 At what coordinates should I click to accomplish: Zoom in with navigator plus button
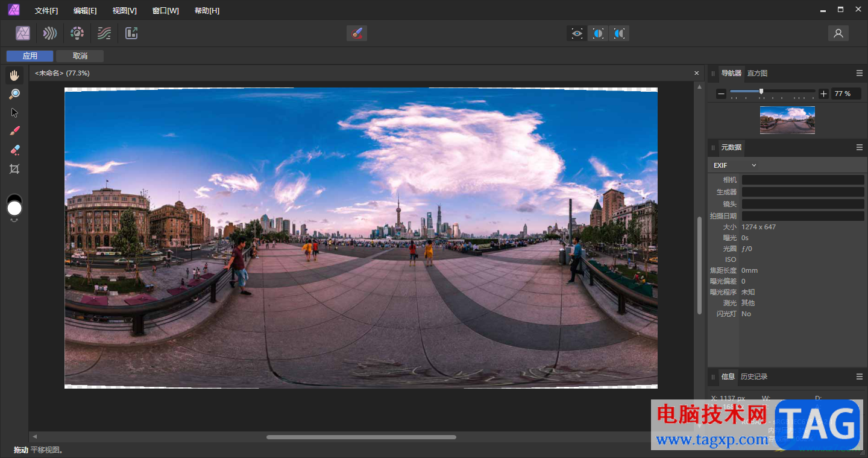tap(823, 94)
